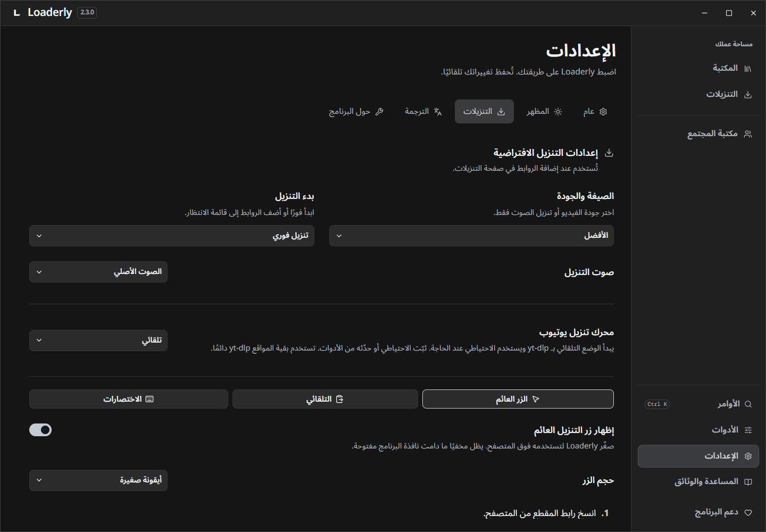Click the إعدادات التنزيل الافتراضية heading
Screen dimensions: 766x532
click(546, 153)
